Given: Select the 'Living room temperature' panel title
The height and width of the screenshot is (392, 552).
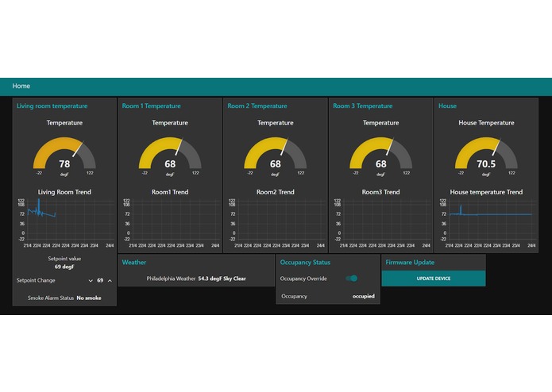Looking at the screenshot, I should coord(52,106).
